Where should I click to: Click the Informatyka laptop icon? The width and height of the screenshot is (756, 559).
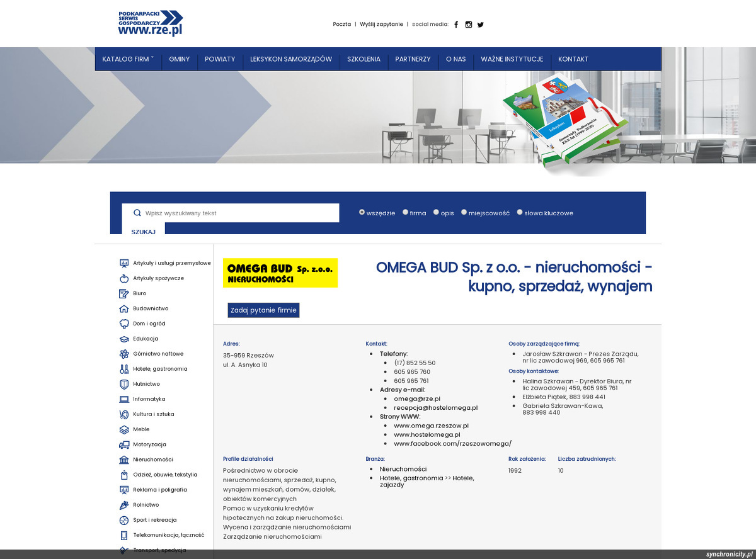[124, 399]
